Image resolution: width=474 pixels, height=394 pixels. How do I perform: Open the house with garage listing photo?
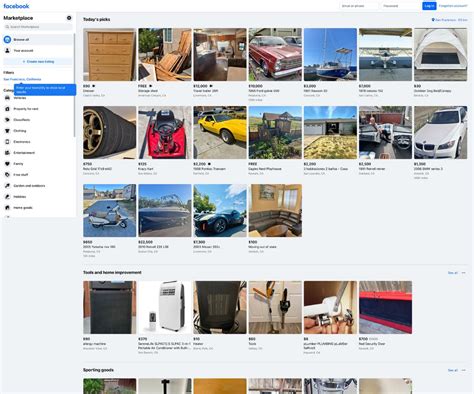click(330, 132)
